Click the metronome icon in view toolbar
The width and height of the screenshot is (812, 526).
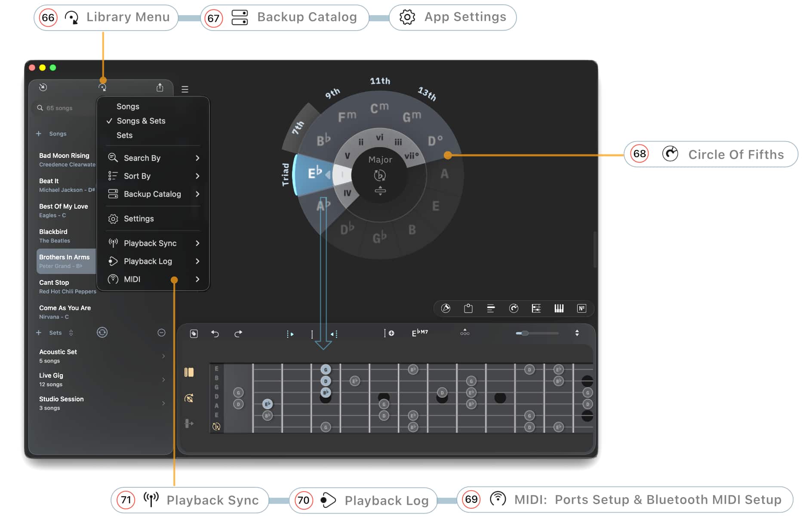(446, 308)
